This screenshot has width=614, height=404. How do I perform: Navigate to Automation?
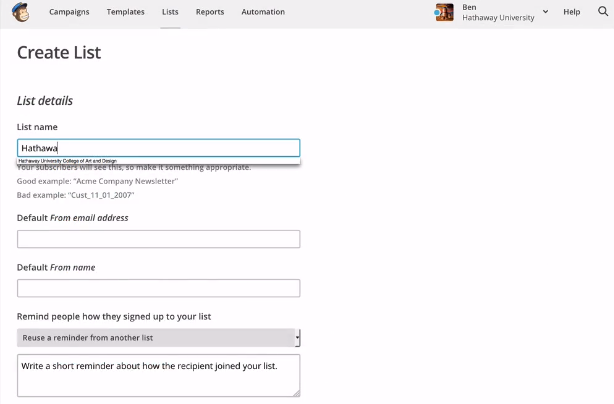tap(263, 12)
